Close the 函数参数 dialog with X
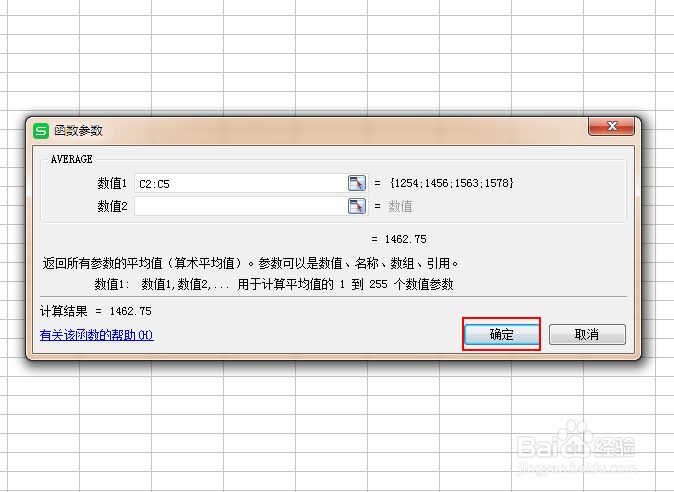This screenshot has height=492, width=674. [611, 126]
